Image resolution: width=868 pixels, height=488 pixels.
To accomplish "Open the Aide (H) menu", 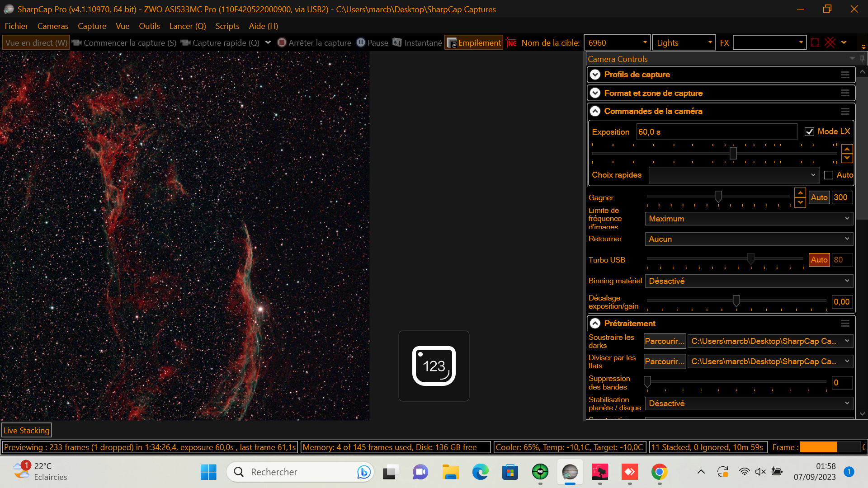I will [x=264, y=26].
